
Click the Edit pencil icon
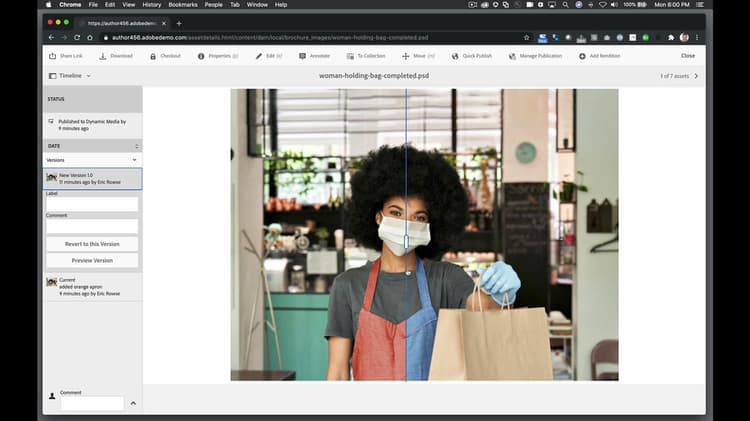[259, 56]
